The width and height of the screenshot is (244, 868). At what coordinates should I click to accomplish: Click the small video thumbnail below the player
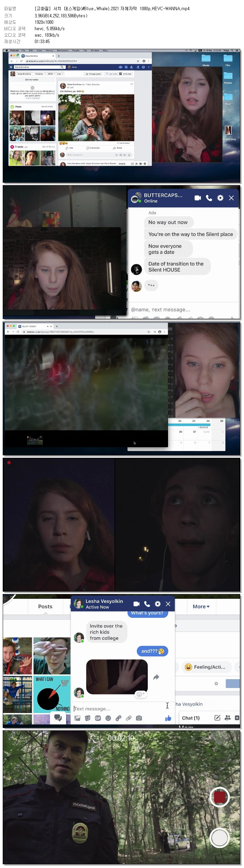35,440
